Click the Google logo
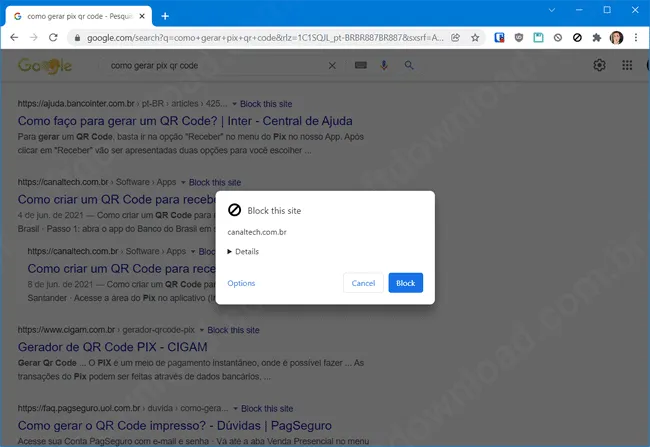 coord(45,66)
